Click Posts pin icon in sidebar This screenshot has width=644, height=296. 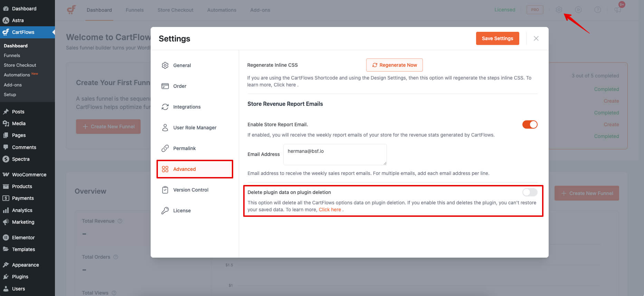pos(6,112)
